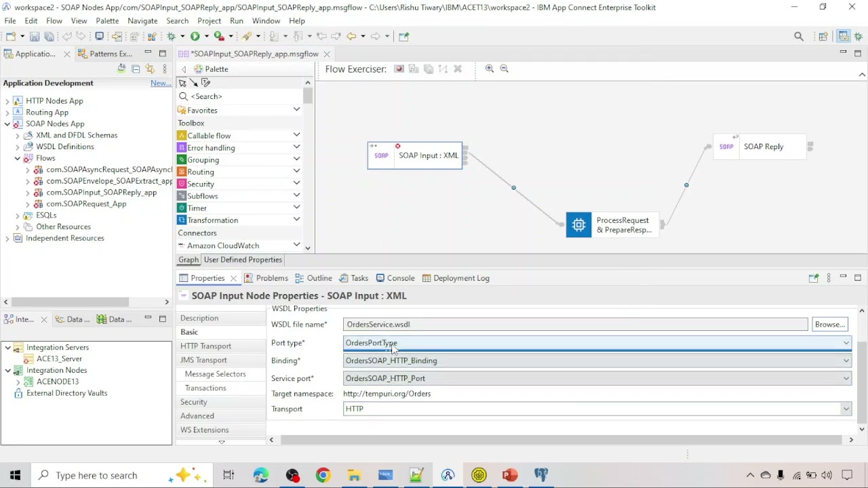This screenshot has height=488, width=868.
Task: Open the Service port dropdown
Action: pos(846,378)
